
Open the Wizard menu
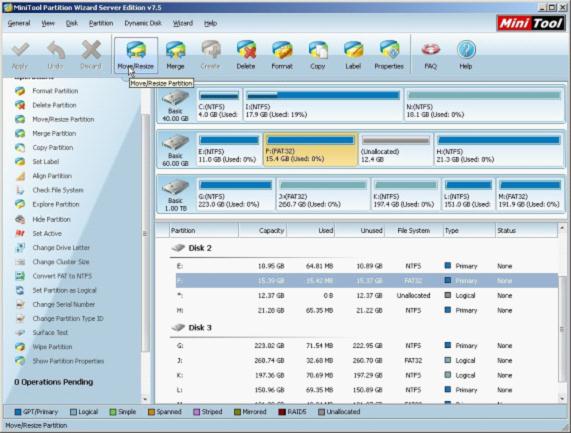[x=183, y=23]
